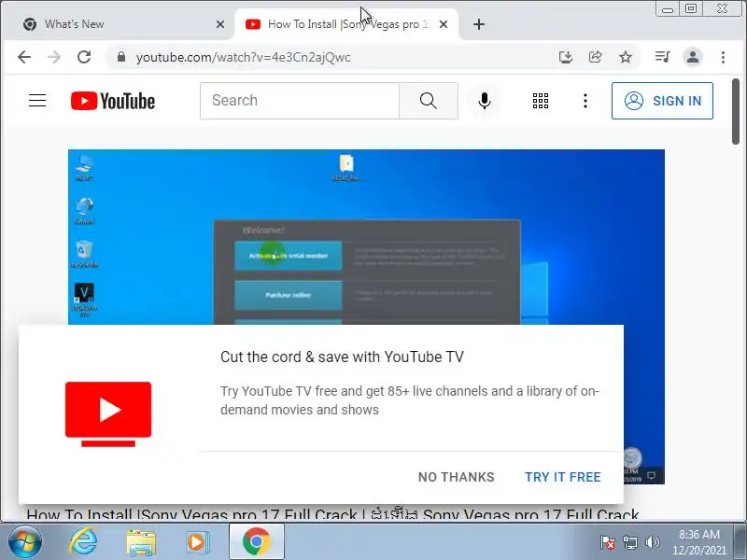The height and width of the screenshot is (560, 747).
Task: Open YouTube hamburger guide menu
Action: coord(37,101)
